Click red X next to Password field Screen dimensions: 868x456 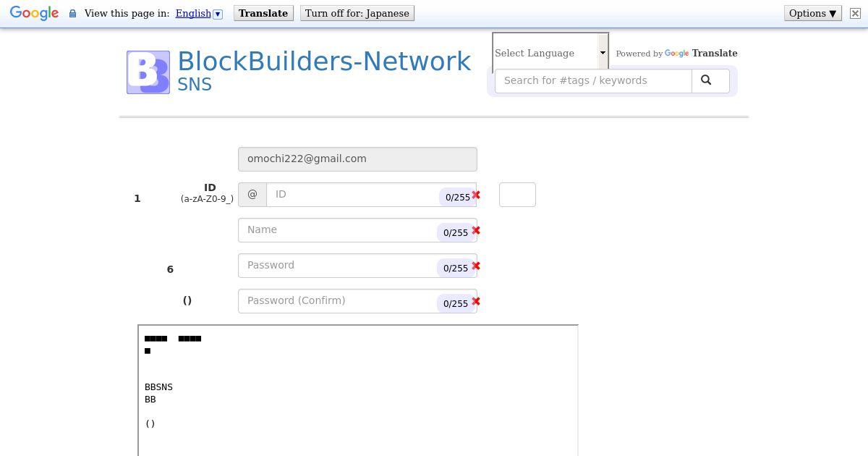pyautogui.click(x=476, y=266)
